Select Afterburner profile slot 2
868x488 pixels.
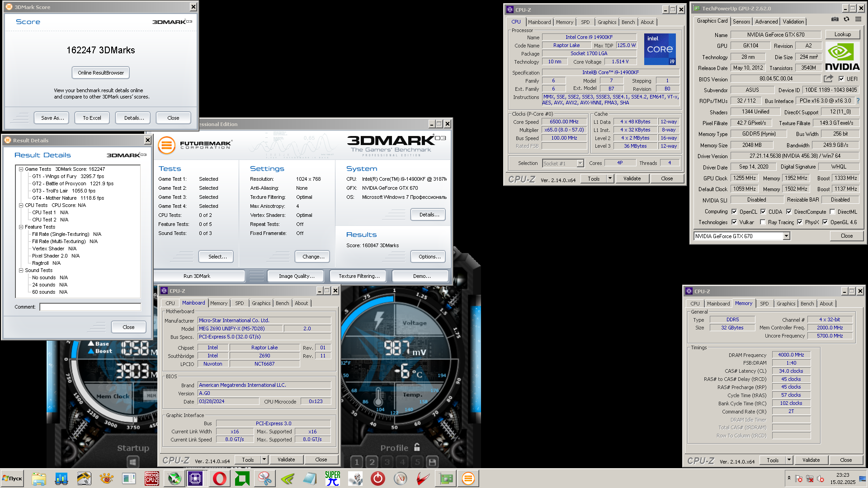(x=372, y=462)
